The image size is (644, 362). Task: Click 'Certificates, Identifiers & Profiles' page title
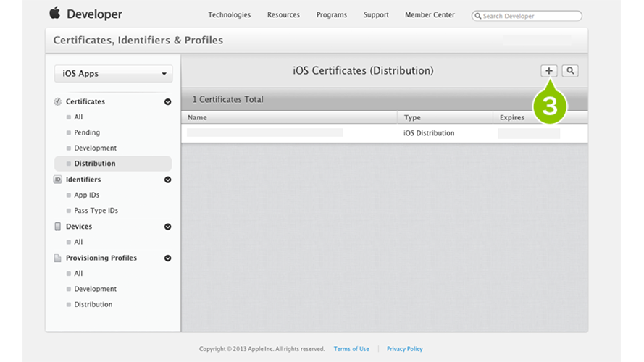(x=138, y=41)
